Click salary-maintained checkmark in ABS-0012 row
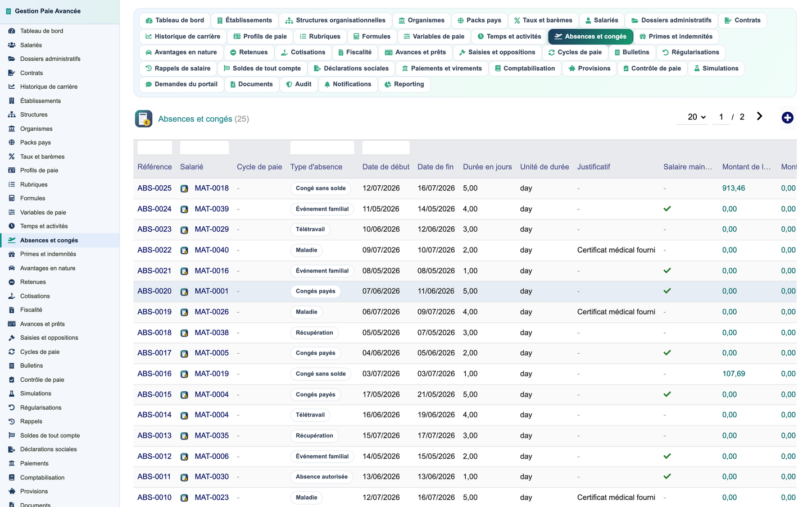The height and width of the screenshot is (507, 812). pos(667,456)
